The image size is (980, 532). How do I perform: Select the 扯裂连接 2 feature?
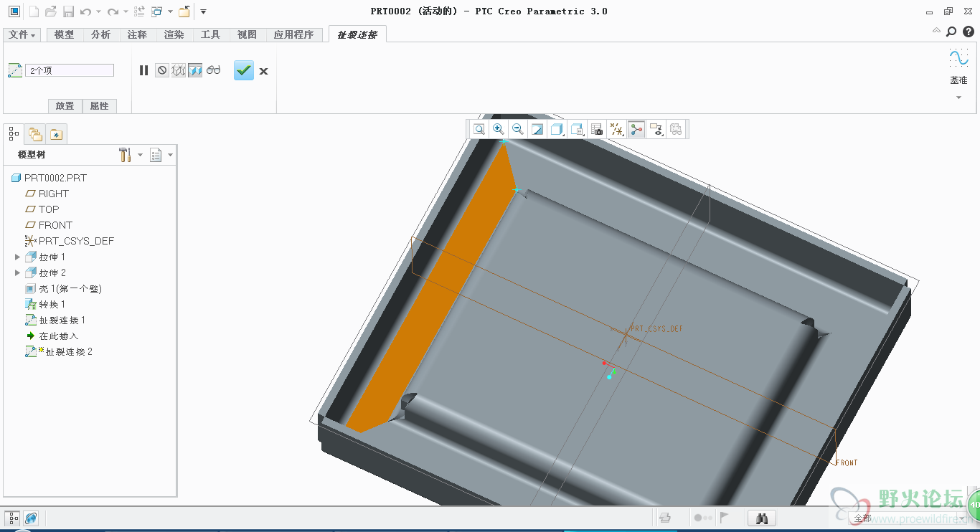click(59, 351)
